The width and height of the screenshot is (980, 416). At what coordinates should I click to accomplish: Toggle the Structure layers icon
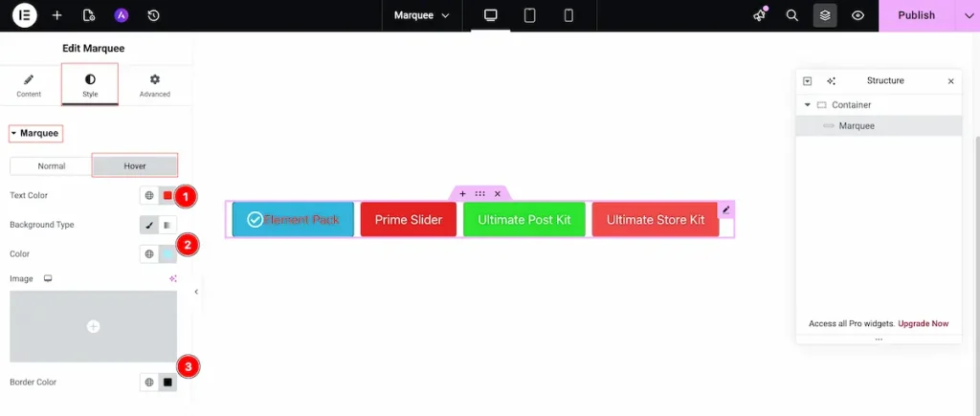(825, 15)
